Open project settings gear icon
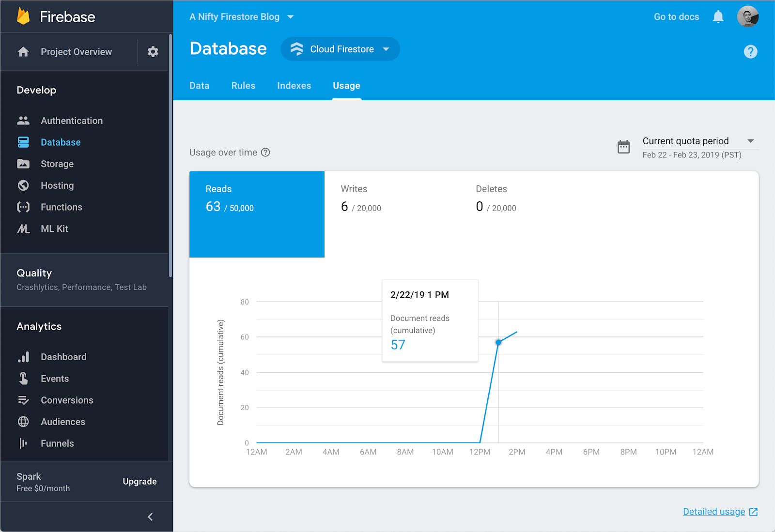Viewport: 775px width, 532px height. tap(153, 52)
